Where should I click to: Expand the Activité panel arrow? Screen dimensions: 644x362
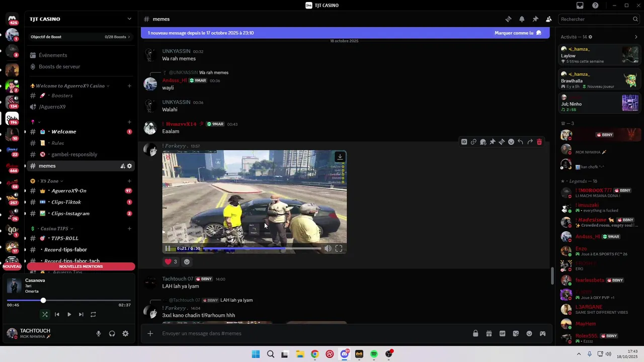pos(636,37)
